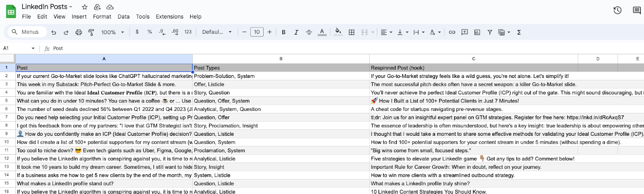Click the Menus search box

point(27,32)
